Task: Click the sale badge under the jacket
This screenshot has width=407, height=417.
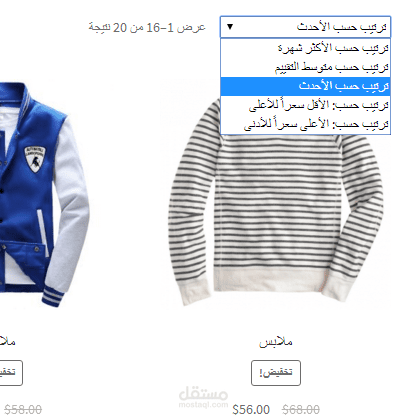Action: coord(11,373)
